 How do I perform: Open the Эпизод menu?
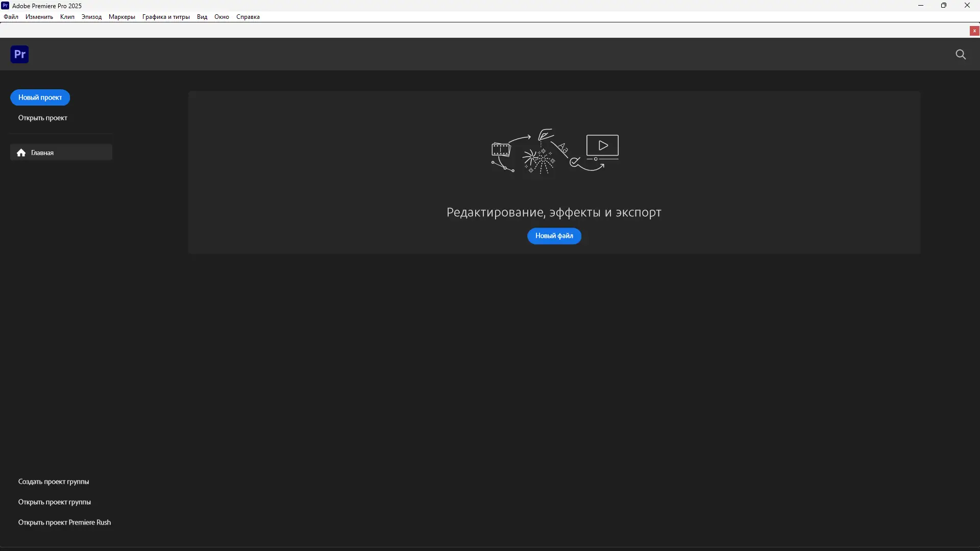(91, 17)
